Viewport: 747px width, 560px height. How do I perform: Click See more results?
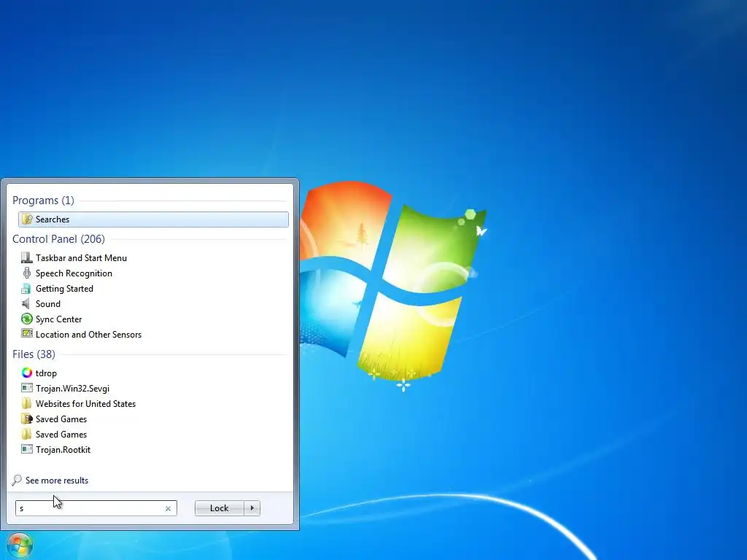[x=57, y=481]
